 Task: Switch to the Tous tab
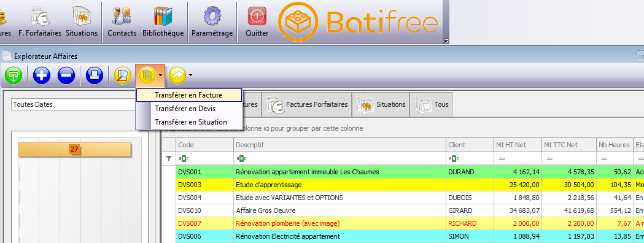coord(430,105)
